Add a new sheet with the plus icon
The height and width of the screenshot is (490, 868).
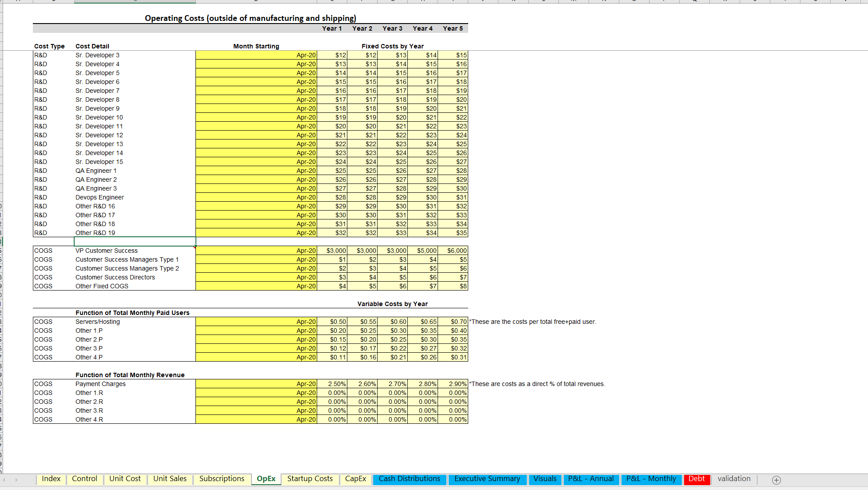776,480
